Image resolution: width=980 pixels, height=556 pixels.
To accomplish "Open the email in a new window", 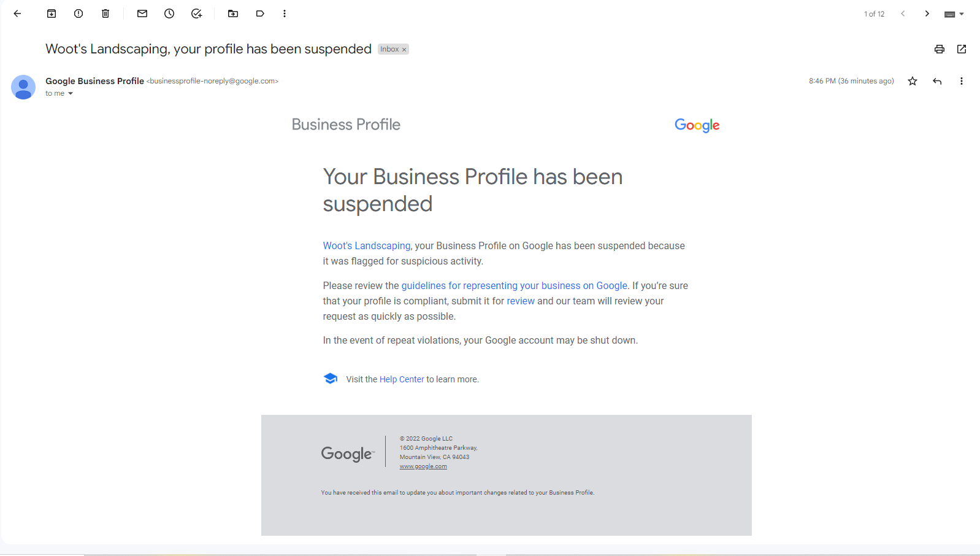I will (962, 49).
